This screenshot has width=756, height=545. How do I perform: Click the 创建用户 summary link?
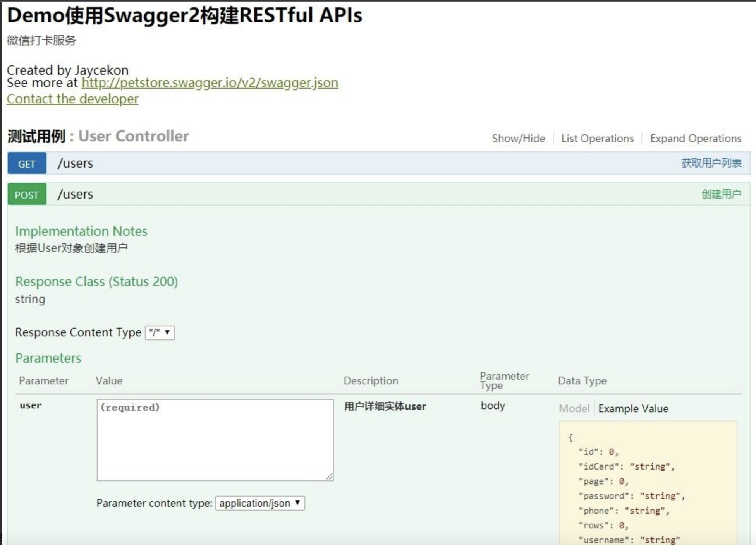tap(721, 194)
